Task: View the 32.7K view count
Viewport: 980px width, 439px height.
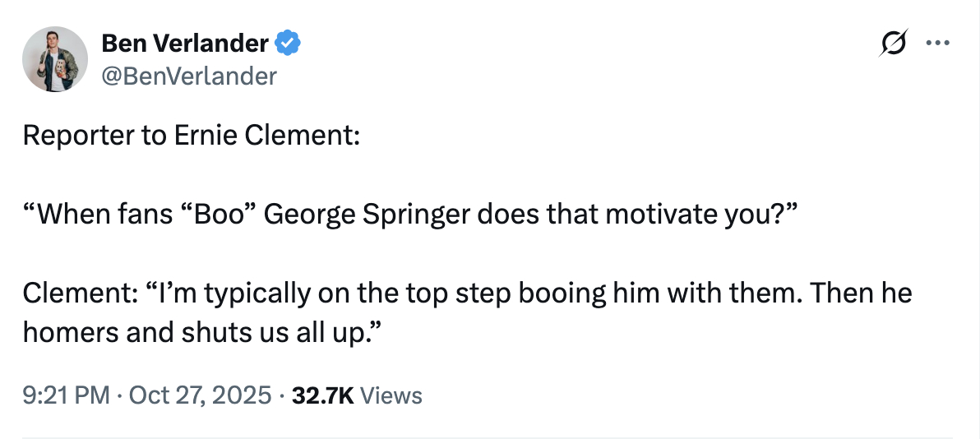Action: coord(323,395)
